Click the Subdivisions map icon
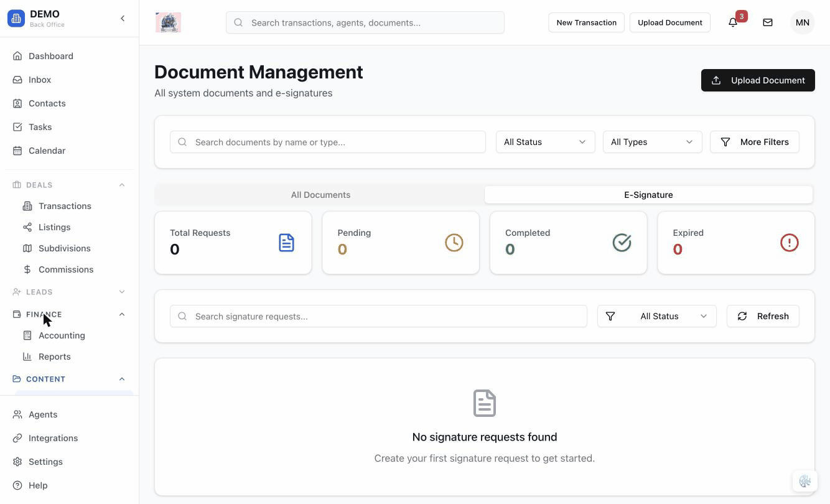Image resolution: width=830 pixels, height=504 pixels. pyautogui.click(x=27, y=248)
